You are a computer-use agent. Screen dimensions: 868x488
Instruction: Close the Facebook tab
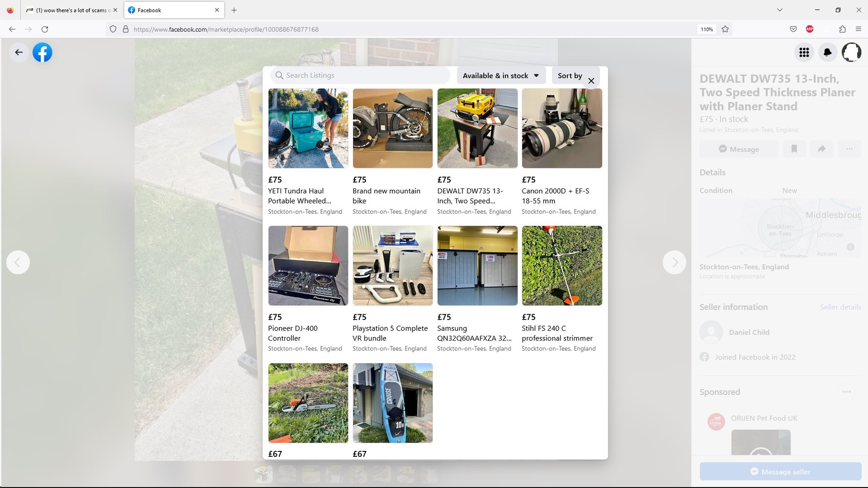[x=217, y=10]
